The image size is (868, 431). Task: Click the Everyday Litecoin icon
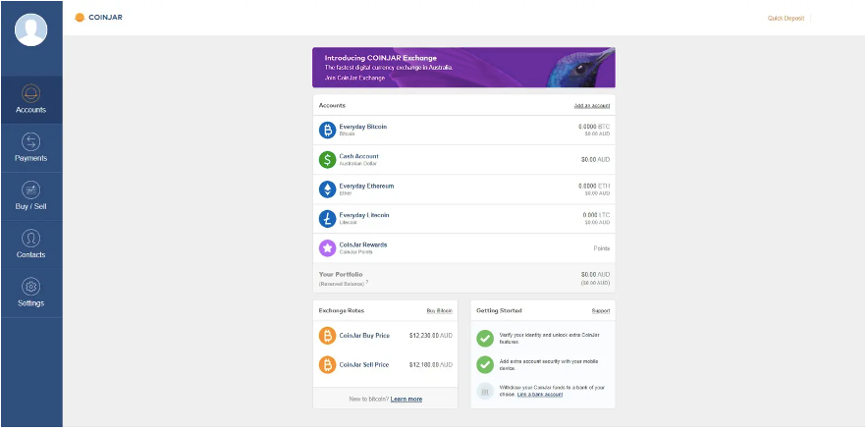coord(327,219)
